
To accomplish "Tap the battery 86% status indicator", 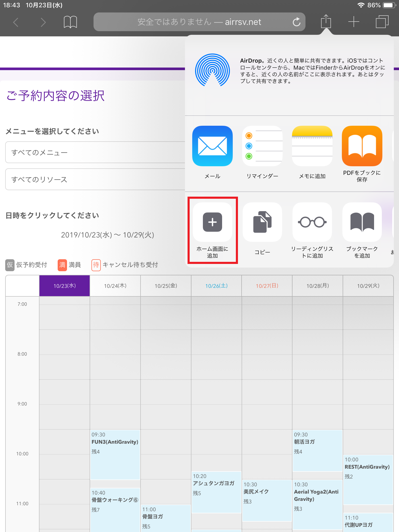I will click(x=382, y=5).
